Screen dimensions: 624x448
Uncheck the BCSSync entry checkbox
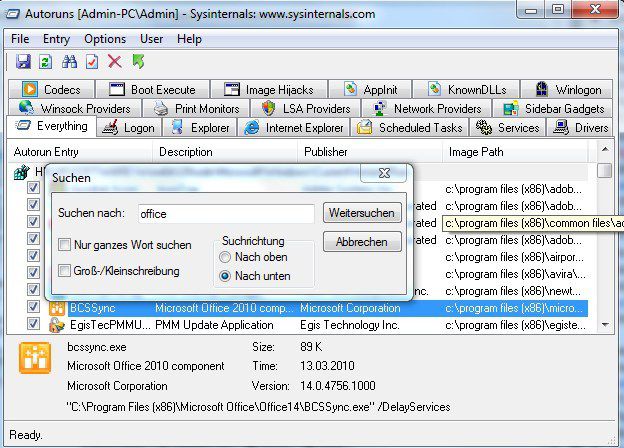tap(33, 307)
